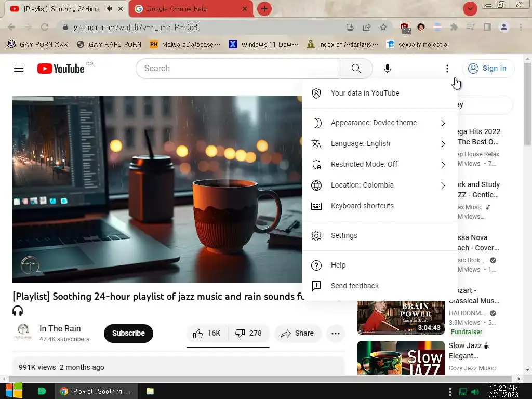Go back with the browser back arrow
532x399 pixels.
tap(11, 27)
